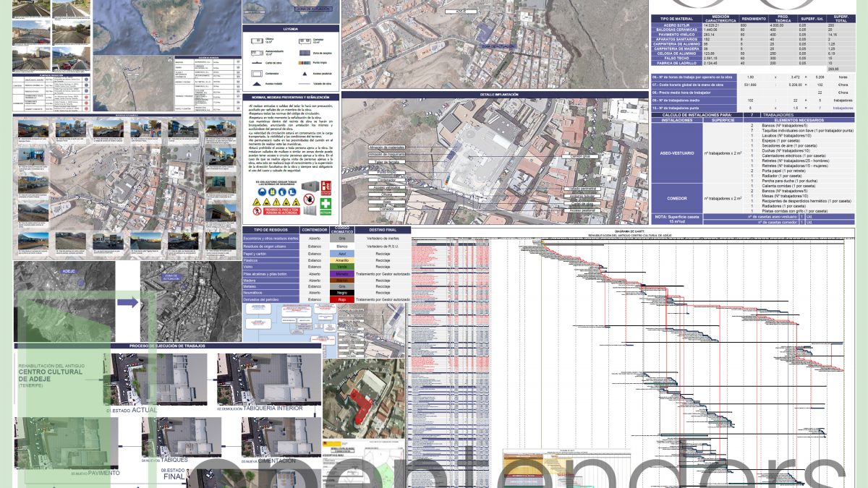The width and height of the screenshot is (868, 488).
Task: Click the 'Vallado perimetral' map label
Action: click(582, 189)
